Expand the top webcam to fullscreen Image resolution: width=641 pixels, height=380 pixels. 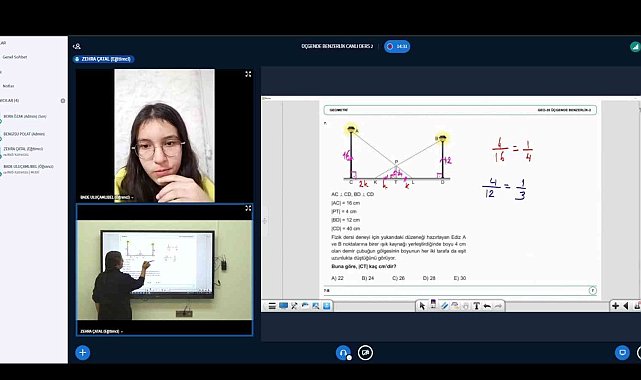pos(248,74)
